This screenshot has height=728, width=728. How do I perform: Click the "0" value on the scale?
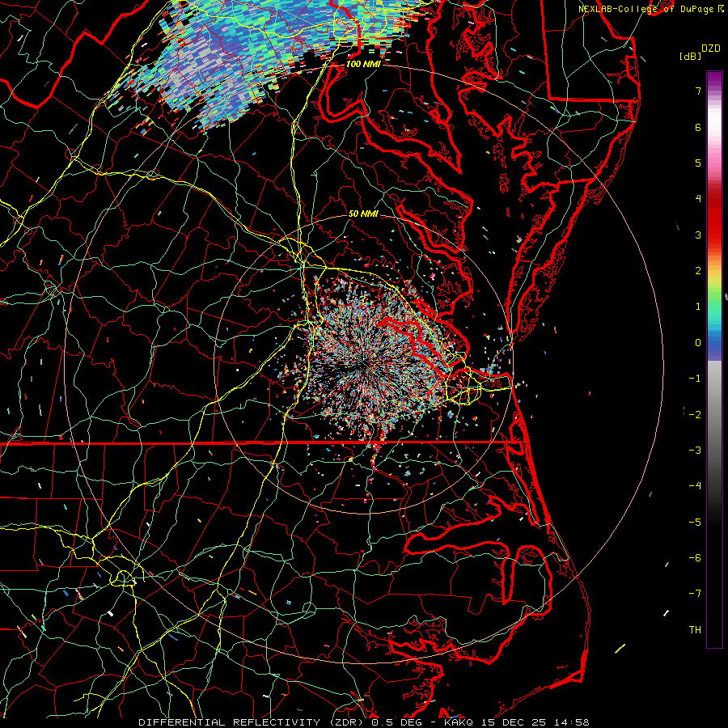pos(698,343)
